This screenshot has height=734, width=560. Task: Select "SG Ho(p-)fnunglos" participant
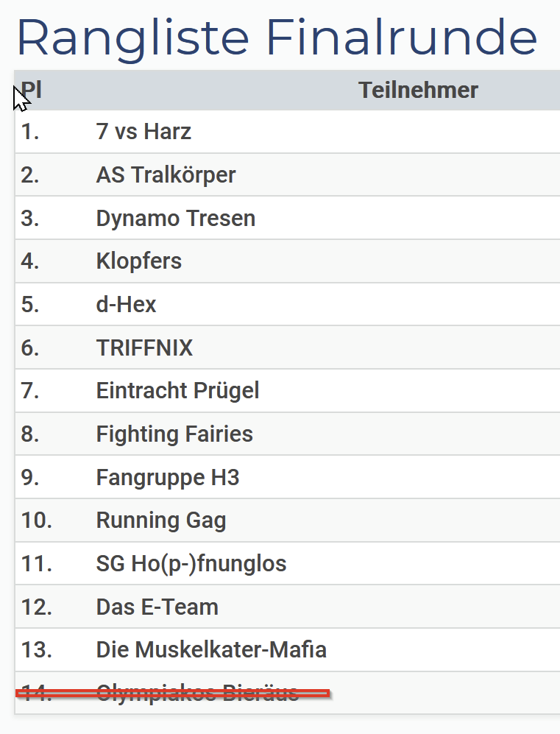click(x=191, y=564)
